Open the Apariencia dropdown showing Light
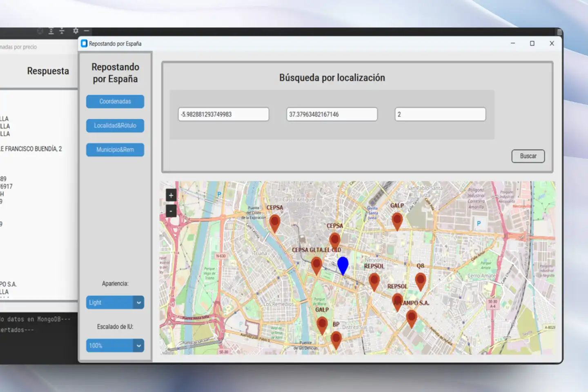 coord(115,303)
